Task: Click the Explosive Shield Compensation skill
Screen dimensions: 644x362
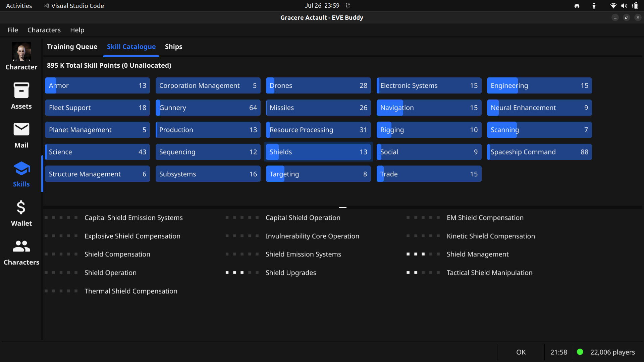Action: [132, 236]
